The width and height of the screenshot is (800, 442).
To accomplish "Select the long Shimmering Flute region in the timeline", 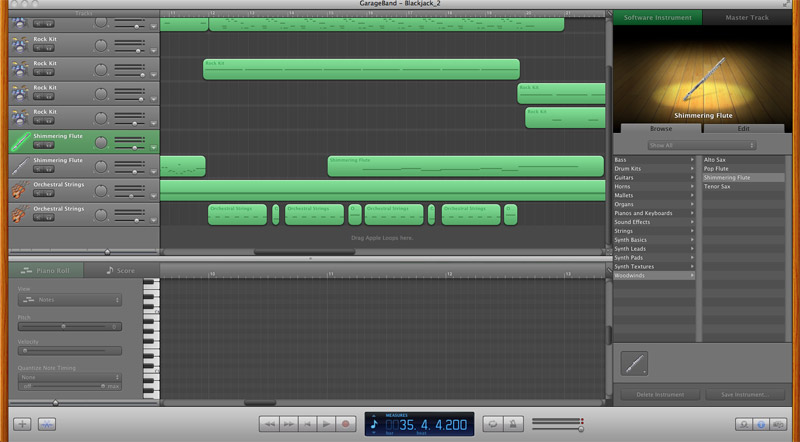I will tap(465, 166).
